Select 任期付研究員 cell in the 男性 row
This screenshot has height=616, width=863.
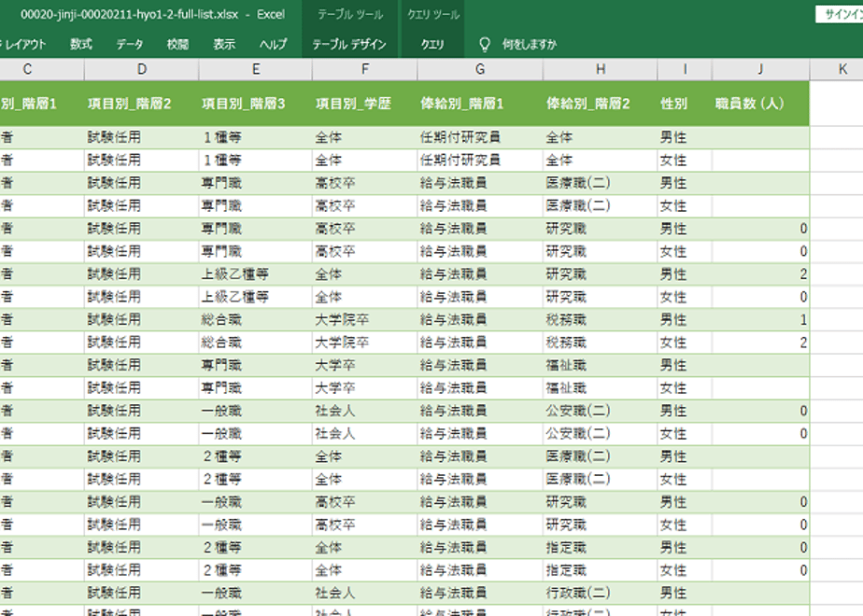(480, 137)
